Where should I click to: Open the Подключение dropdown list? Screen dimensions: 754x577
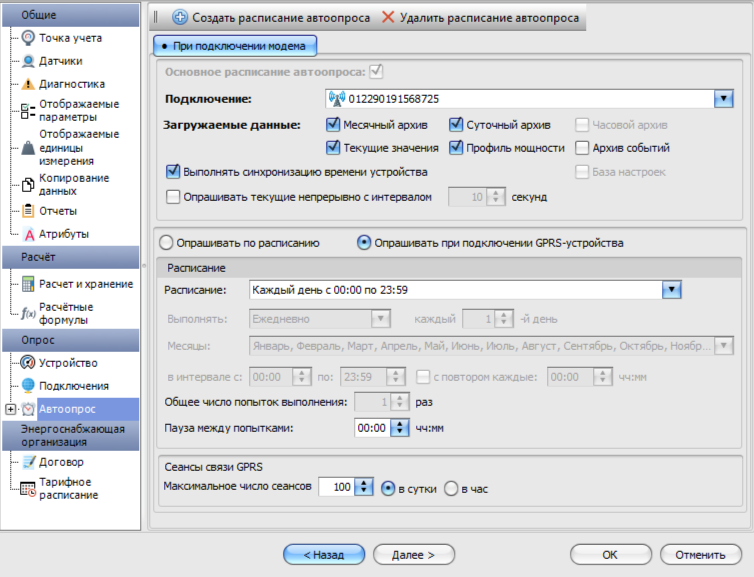(724, 98)
